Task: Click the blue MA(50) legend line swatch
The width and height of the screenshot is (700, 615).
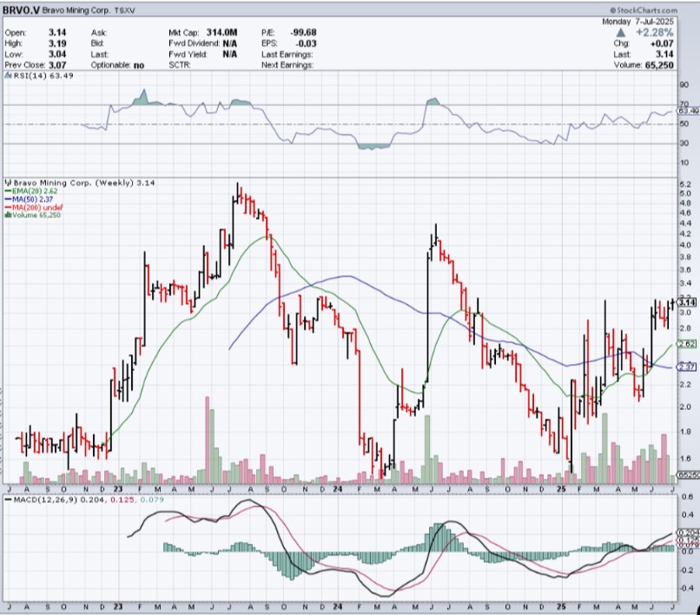Action: (9, 200)
